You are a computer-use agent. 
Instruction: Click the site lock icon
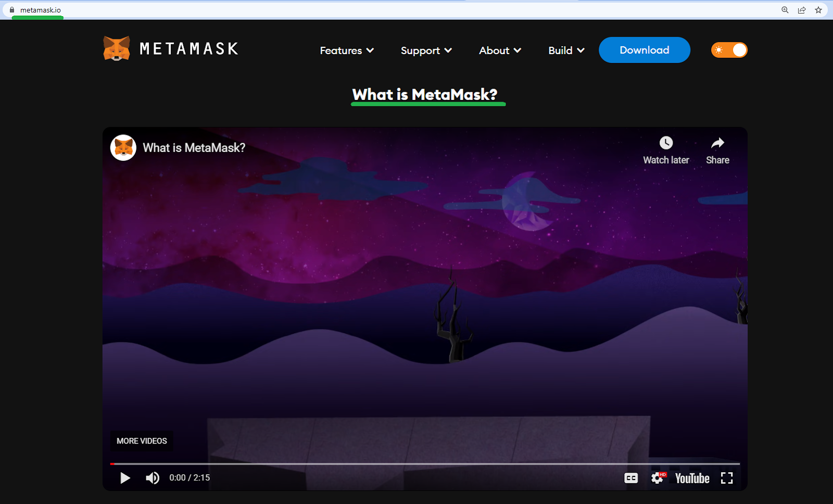(12, 10)
